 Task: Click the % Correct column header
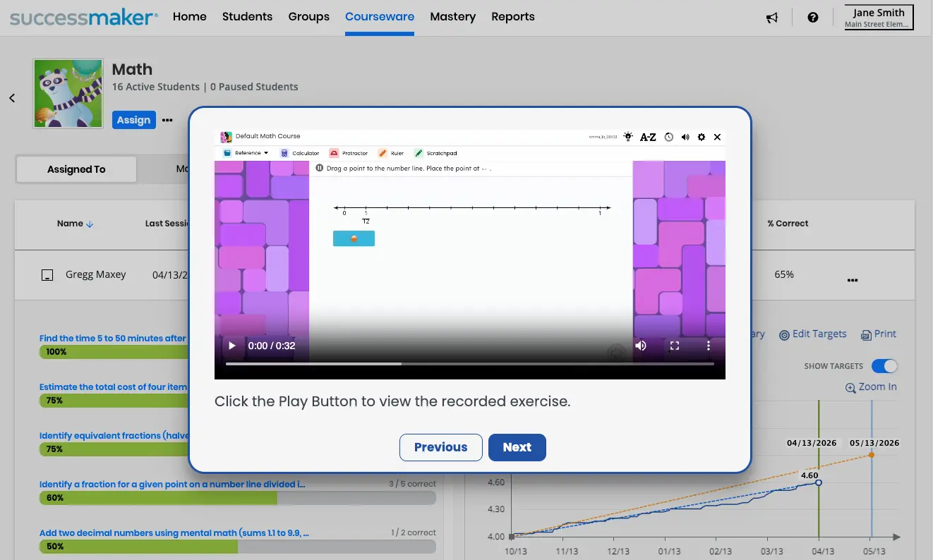788,224
